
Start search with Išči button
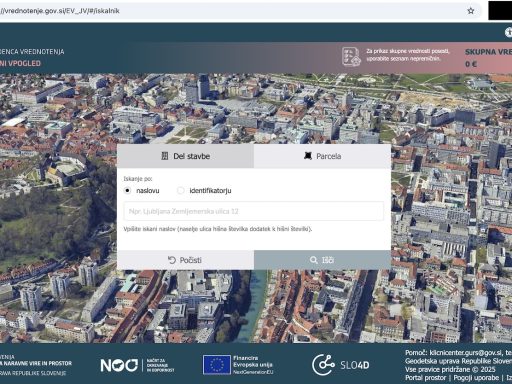tap(322, 260)
